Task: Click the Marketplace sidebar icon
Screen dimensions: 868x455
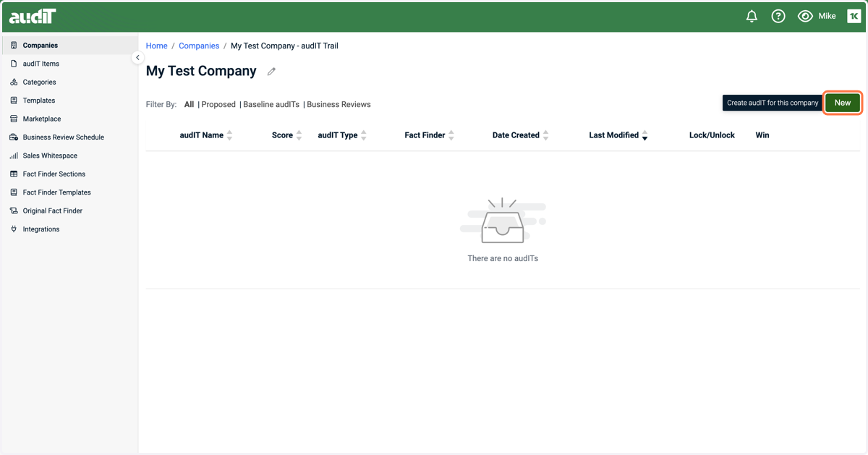Action: click(x=14, y=119)
